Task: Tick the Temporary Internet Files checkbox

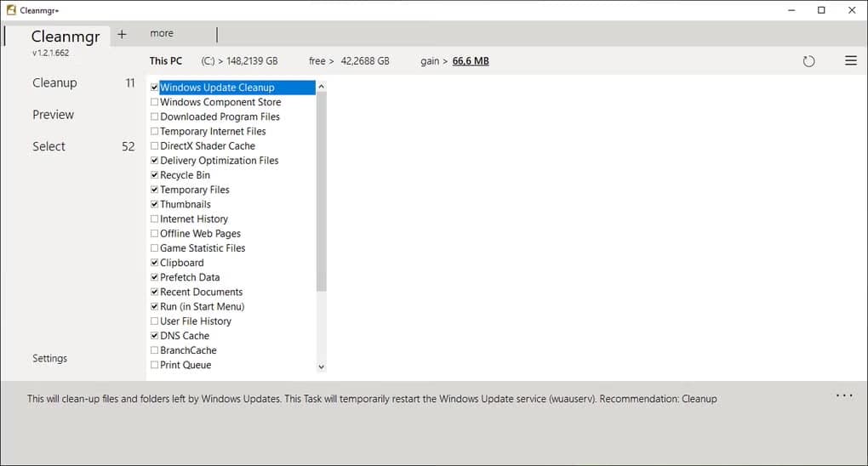Action: 154,131
